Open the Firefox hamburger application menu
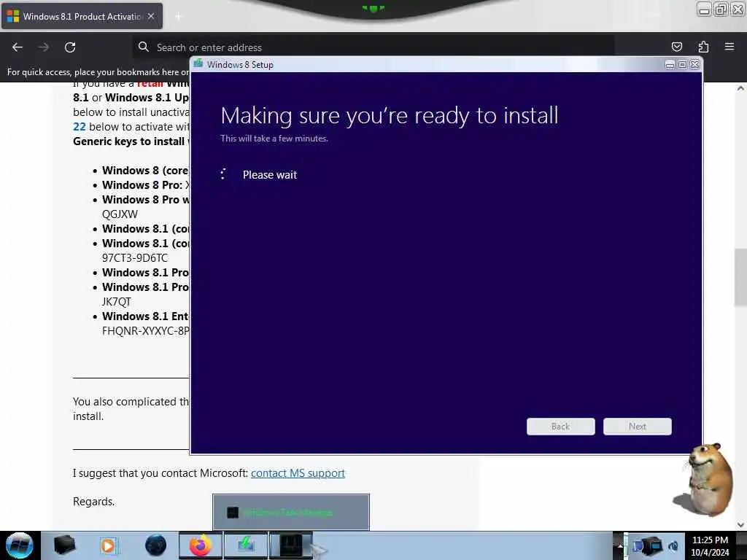Screen dimensions: 747x560 tap(729, 47)
